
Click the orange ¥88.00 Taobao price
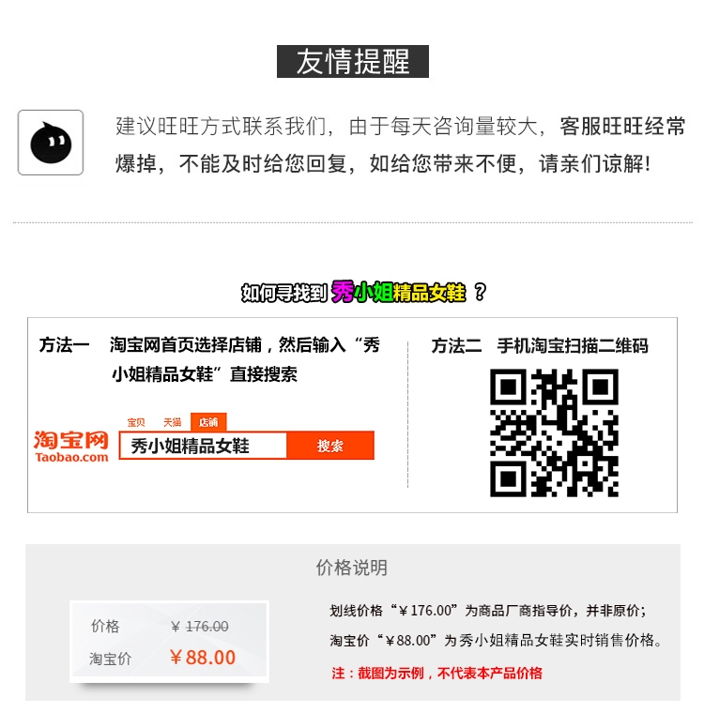tap(203, 658)
